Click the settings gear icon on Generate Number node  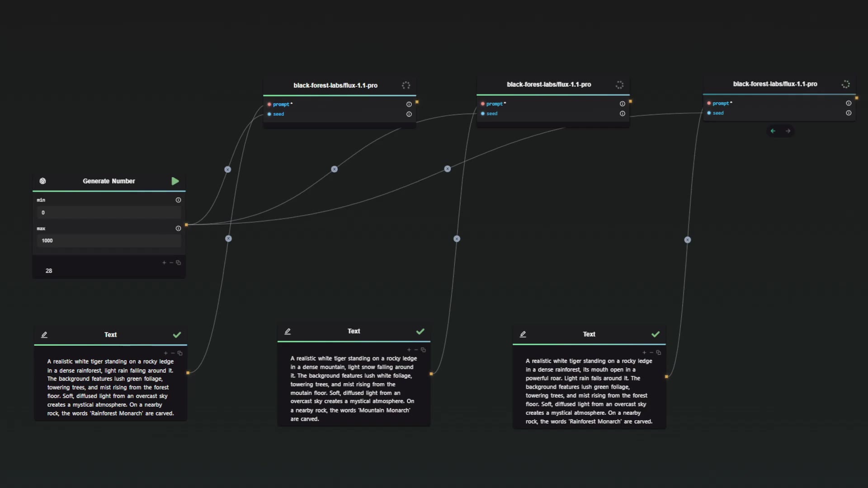[x=42, y=181]
